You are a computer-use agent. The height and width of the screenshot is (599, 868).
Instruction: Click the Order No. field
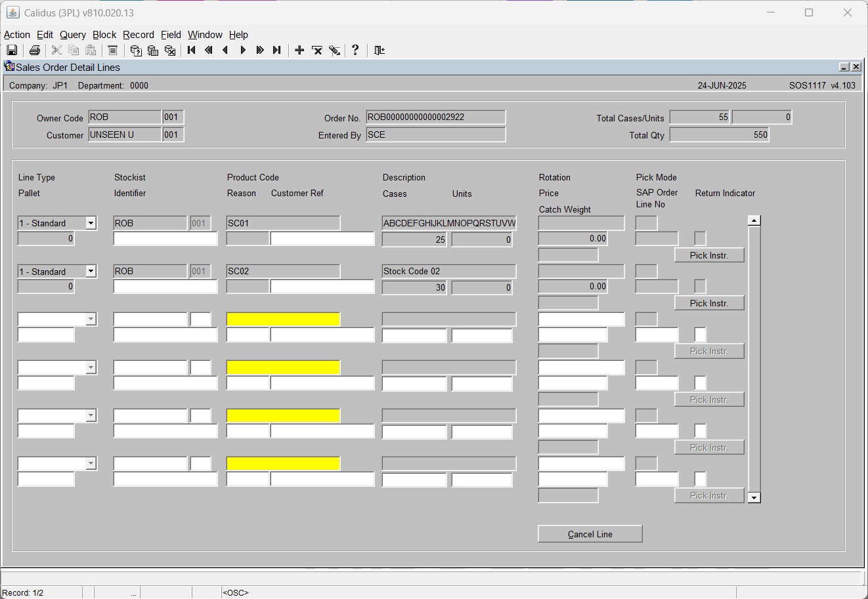(x=436, y=117)
